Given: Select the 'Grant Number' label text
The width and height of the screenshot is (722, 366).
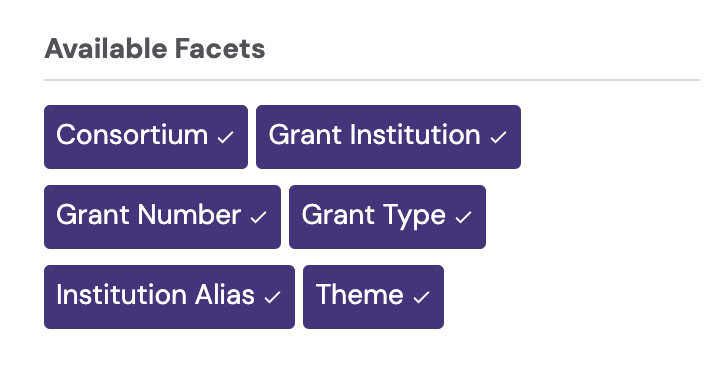Looking at the screenshot, I should point(148,215).
